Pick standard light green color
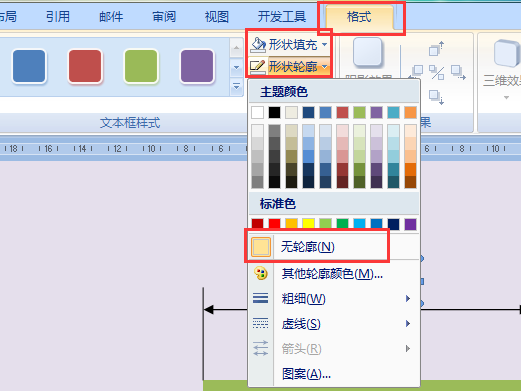The image size is (521, 391). (x=325, y=224)
